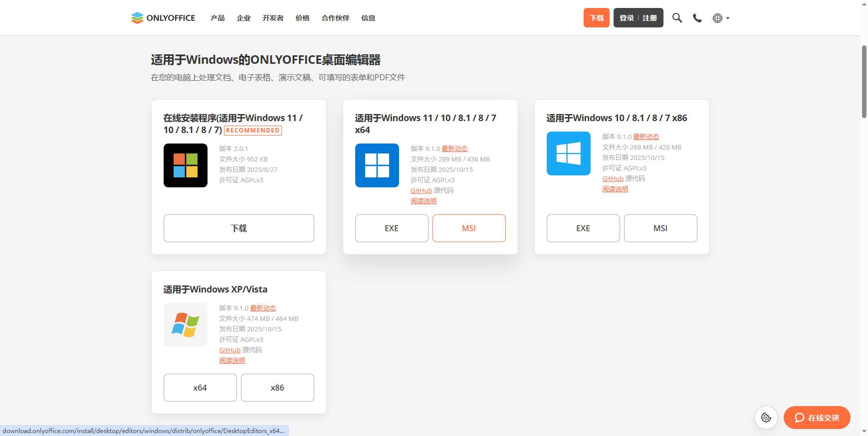Click the light blue Windows x86 logo

point(569,153)
